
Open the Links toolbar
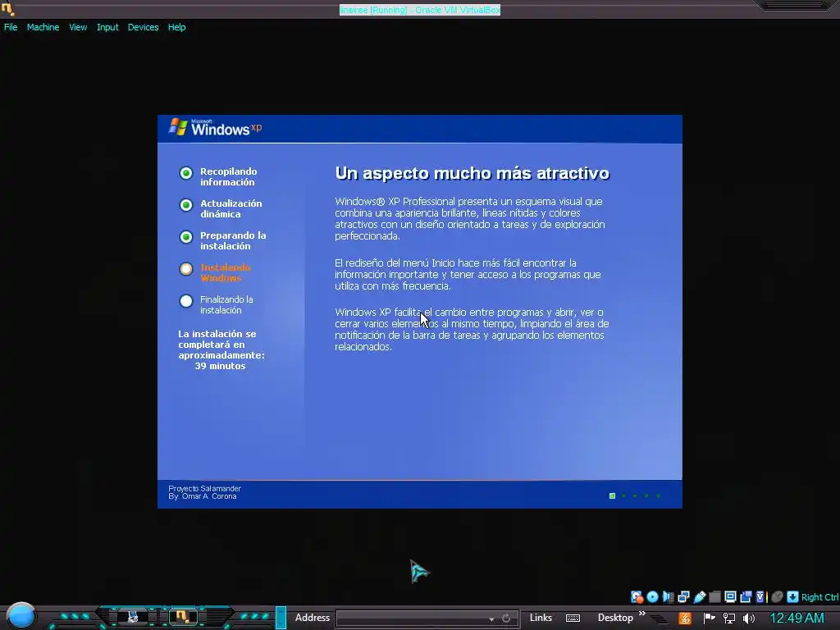[541, 618]
